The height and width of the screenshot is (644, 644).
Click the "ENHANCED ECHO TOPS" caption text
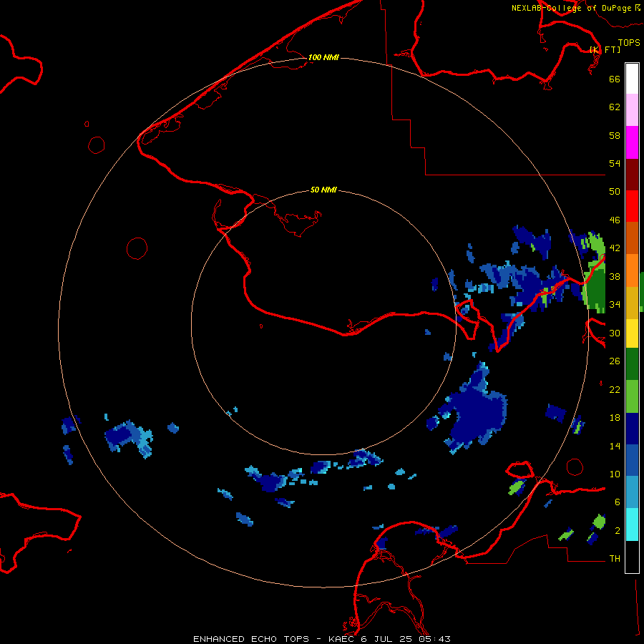[x=251, y=639]
